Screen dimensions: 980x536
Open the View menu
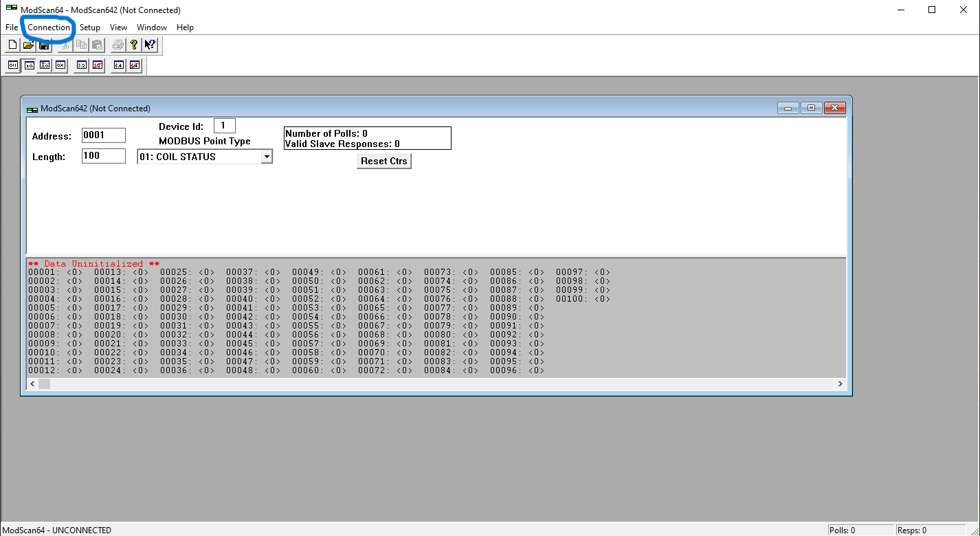[118, 27]
